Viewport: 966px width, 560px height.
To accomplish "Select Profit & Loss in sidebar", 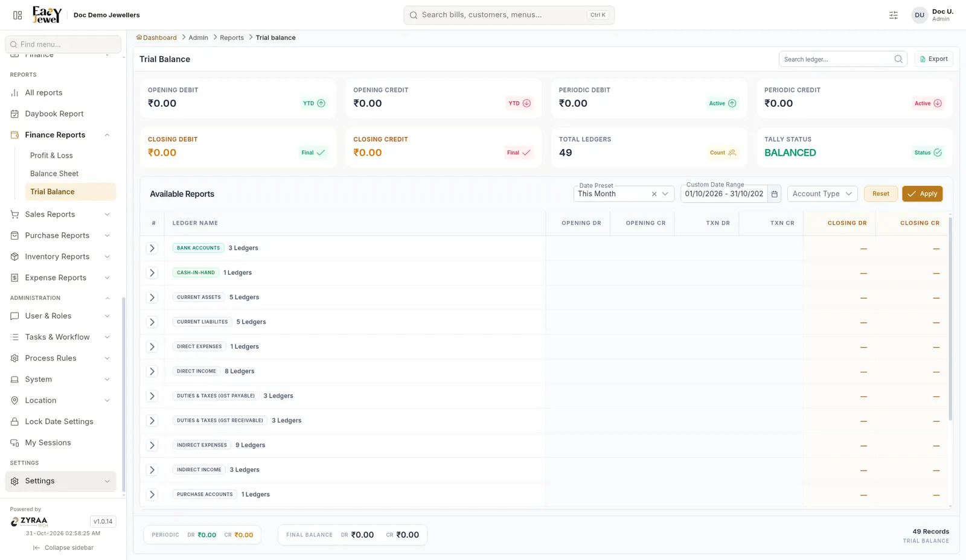I will point(51,155).
